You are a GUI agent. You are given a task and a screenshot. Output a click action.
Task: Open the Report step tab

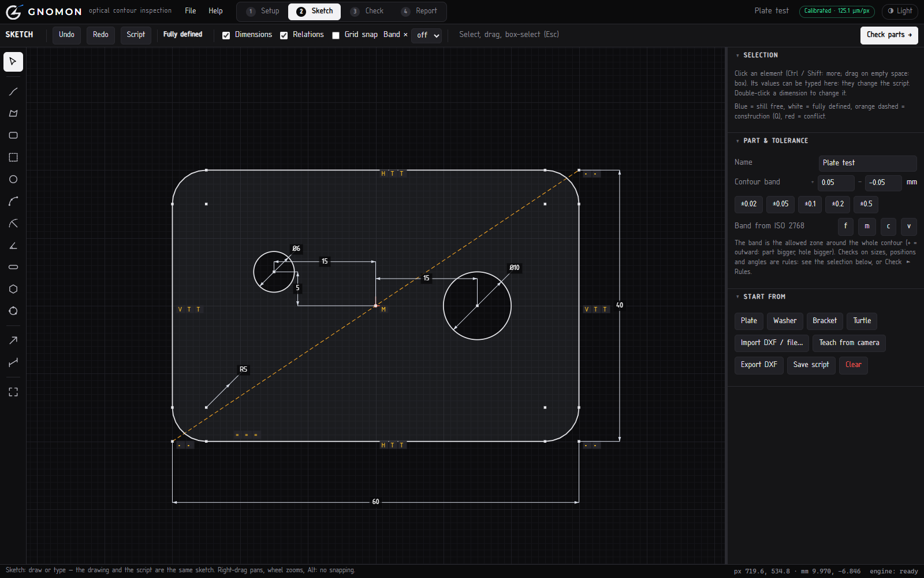point(420,12)
